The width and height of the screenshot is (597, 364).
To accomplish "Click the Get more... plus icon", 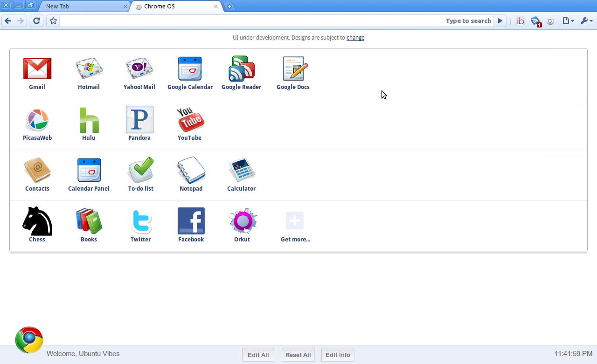I will tap(295, 220).
